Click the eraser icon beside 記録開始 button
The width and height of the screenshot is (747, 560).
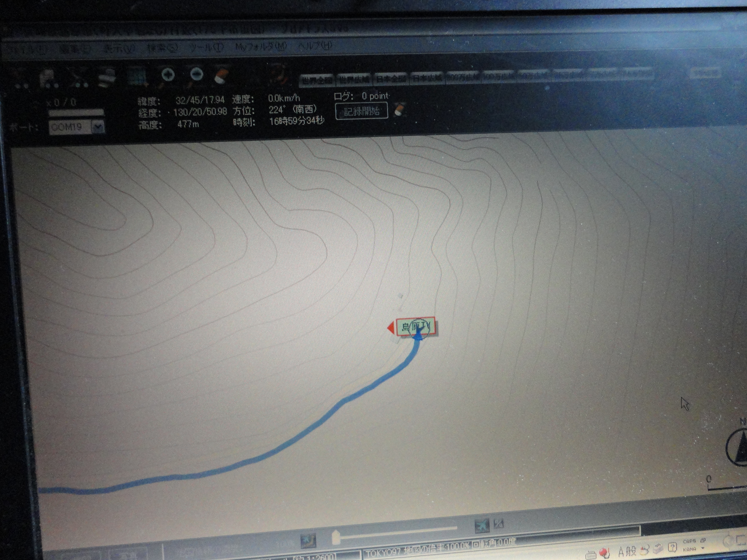(x=399, y=109)
